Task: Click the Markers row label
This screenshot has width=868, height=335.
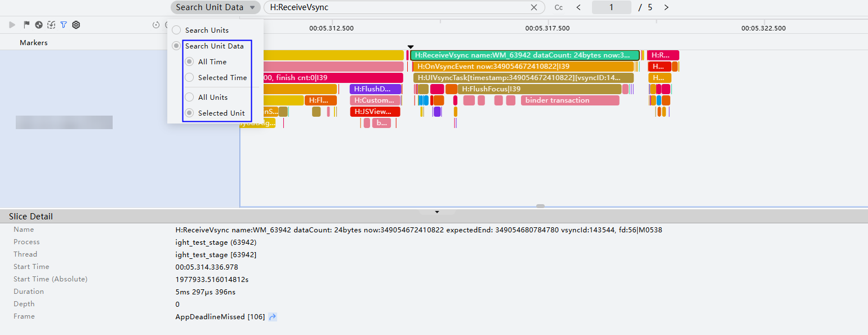Action: click(34, 43)
